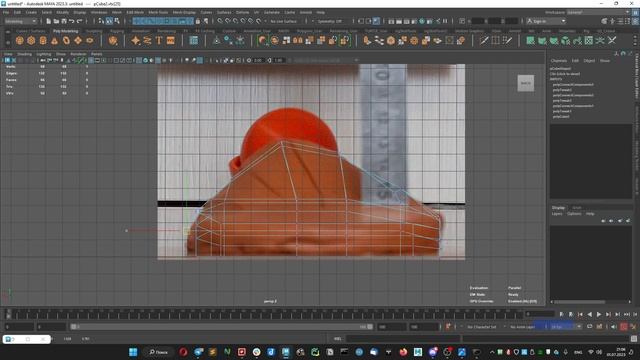
Task: Create a polygon cube from the shelf
Action: (31, 40)
